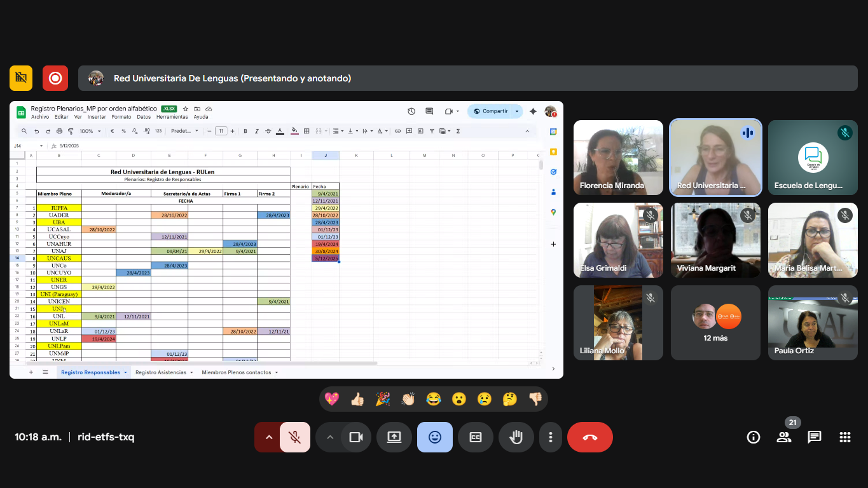The width and height of the screenshot is (868, 488).
Task: Open the activities grid icon
Action: [844, 437]
